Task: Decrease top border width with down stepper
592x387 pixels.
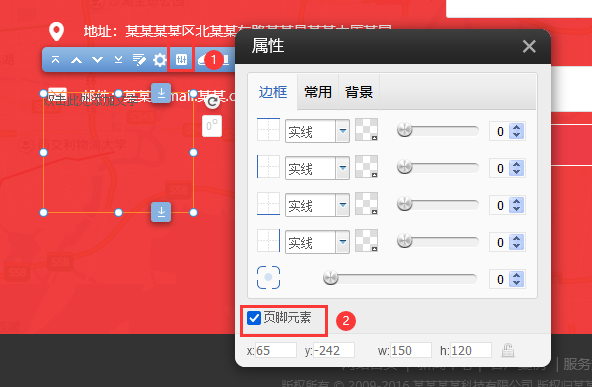Action: pos(516,135)
